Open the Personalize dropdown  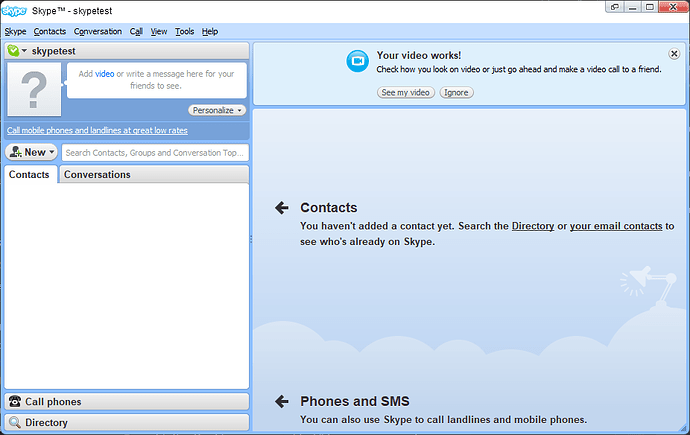(217, 110)
